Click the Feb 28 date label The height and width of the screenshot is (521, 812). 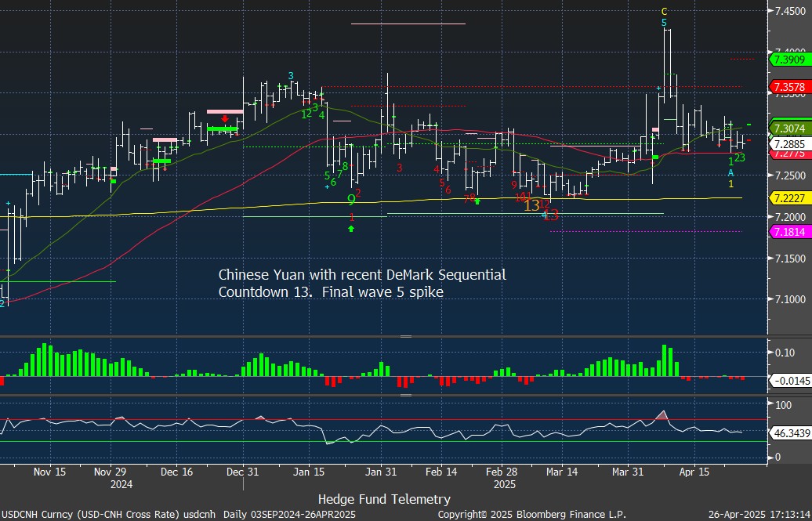pos(502,472)
